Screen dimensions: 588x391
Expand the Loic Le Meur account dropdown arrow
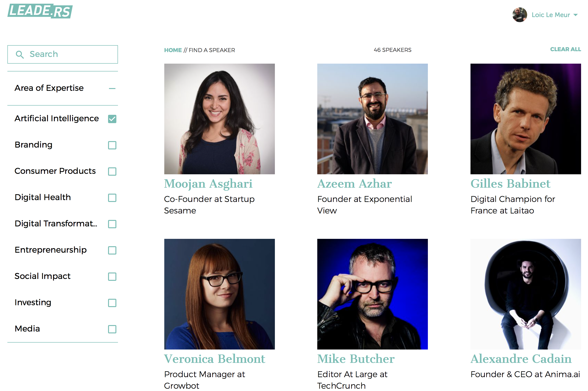(x=575, y=15)
